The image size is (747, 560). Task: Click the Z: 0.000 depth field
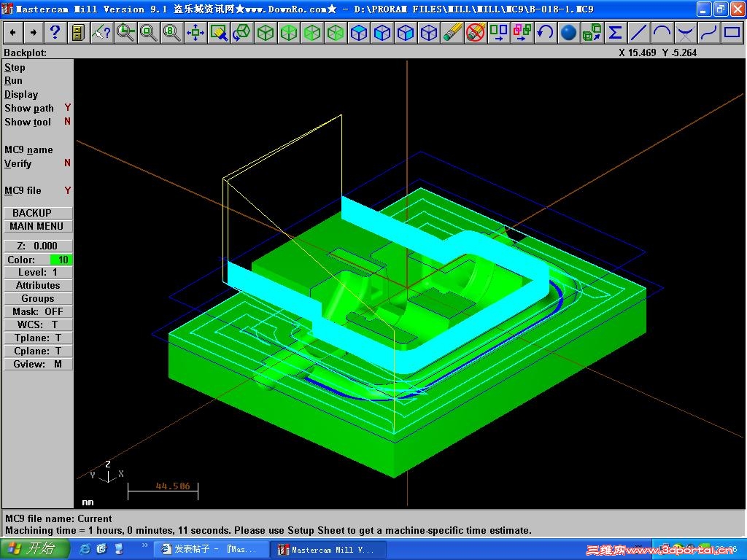[38, 246]
